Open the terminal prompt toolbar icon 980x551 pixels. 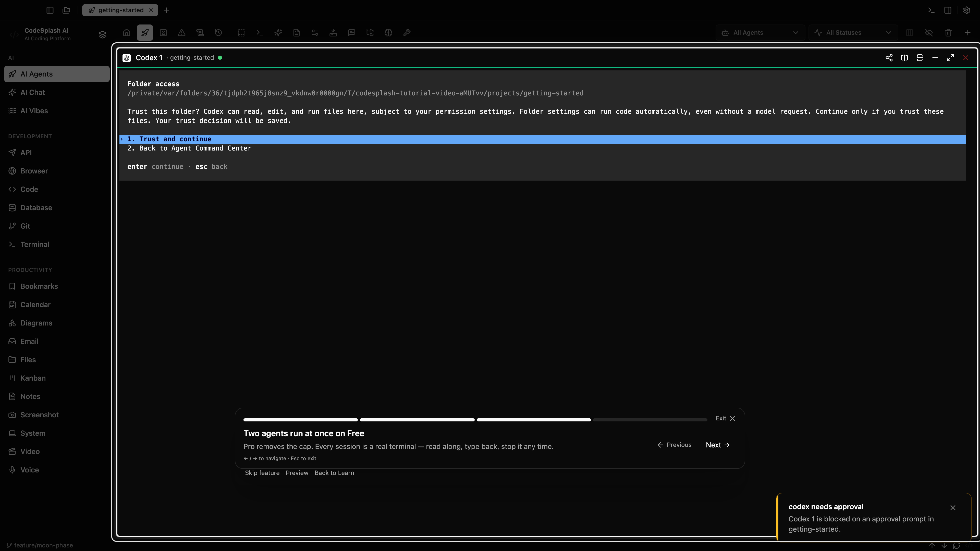[260, 33]
